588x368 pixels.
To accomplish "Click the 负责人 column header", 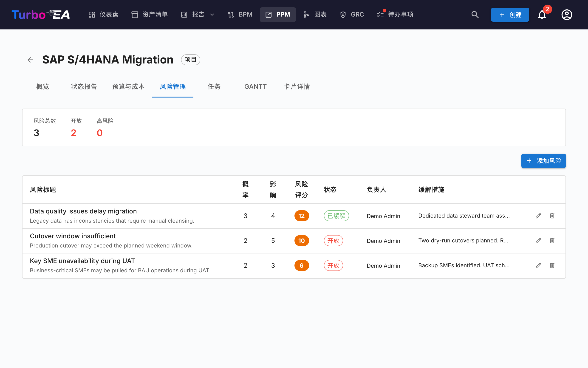I will [377, 190].
